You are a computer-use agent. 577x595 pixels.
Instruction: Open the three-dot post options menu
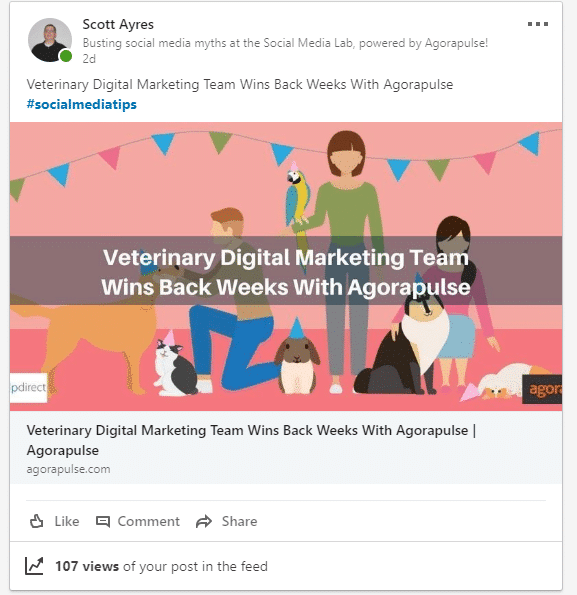[538, 24]
